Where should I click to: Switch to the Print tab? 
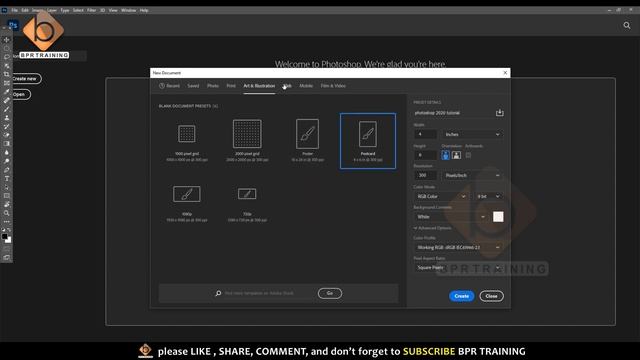[x=231, y=86]
